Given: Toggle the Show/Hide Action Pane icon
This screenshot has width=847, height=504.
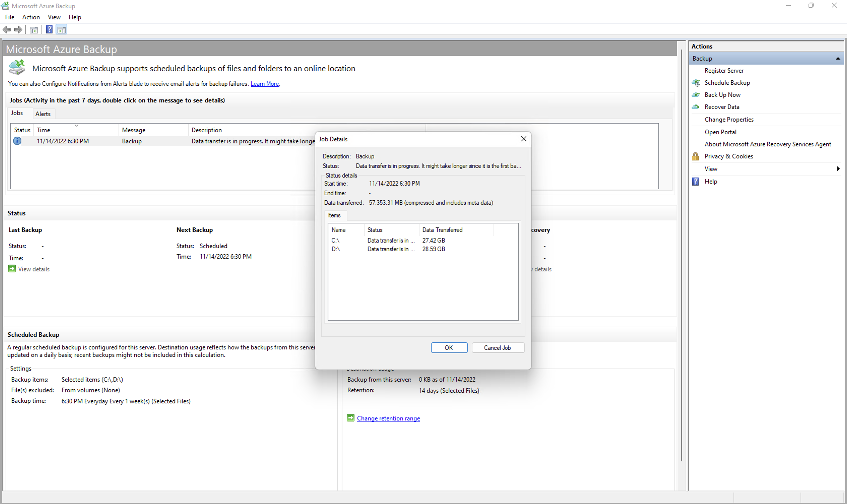Looking at the screenshot, I should (62, 30).
